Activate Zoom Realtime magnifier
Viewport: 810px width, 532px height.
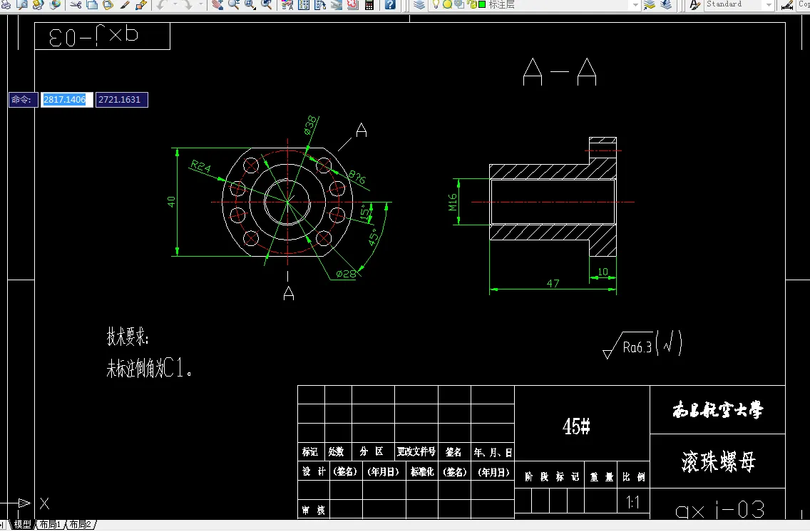point(233,5)
